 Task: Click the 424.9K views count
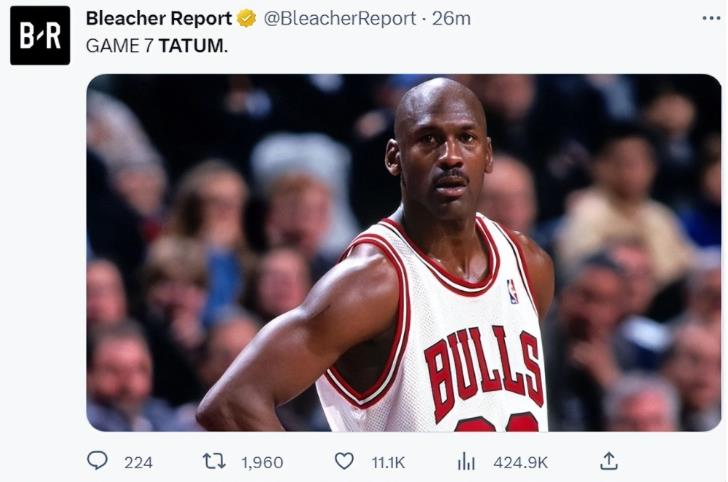(x=520, y=462)
